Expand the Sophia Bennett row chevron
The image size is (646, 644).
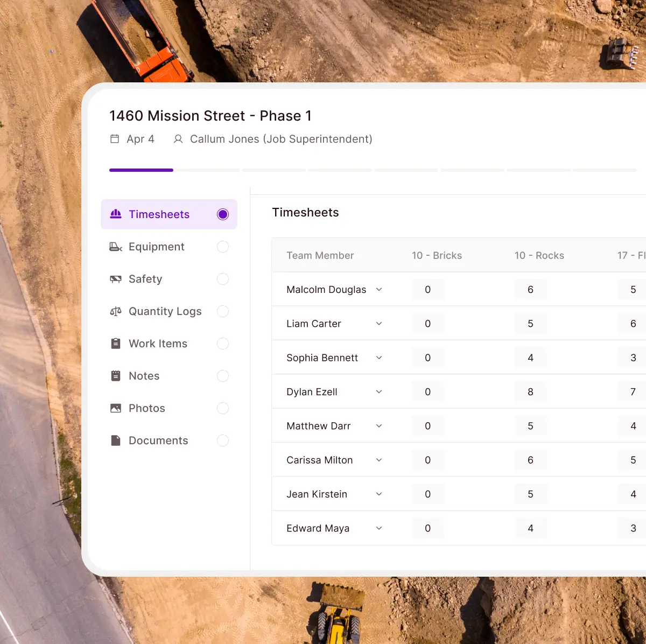(379, 358)
